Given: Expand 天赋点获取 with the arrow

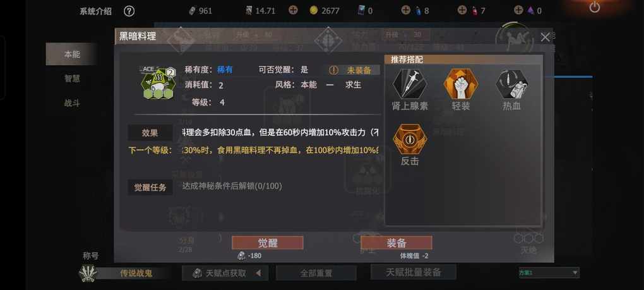Looking at the screenshot, I should (258, 273).
